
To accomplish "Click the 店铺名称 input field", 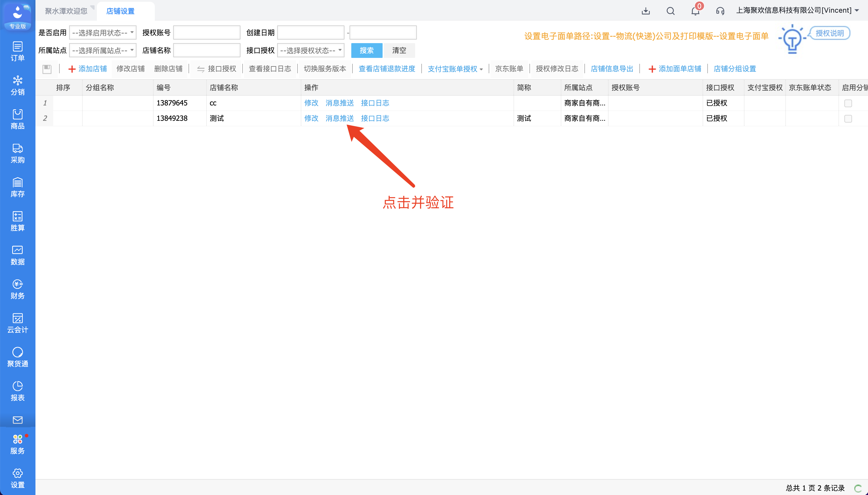I will [207, 50].
